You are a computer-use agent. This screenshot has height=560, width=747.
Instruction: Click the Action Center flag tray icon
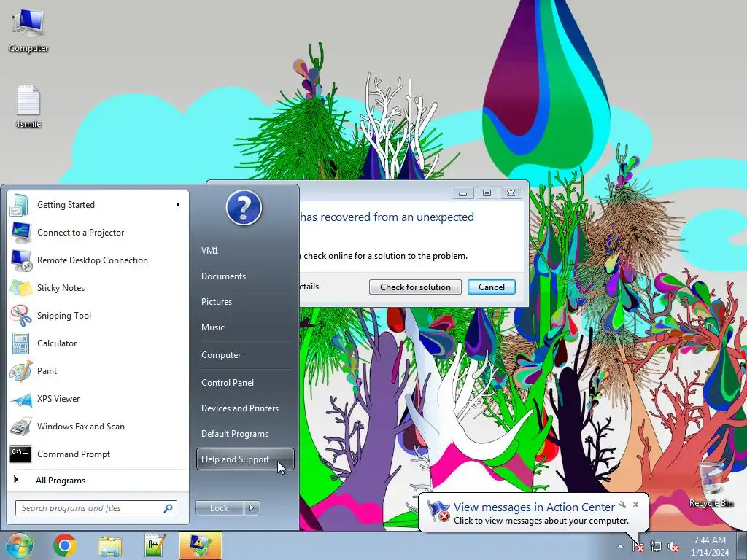pyautogui.click(x=638, y=547)
